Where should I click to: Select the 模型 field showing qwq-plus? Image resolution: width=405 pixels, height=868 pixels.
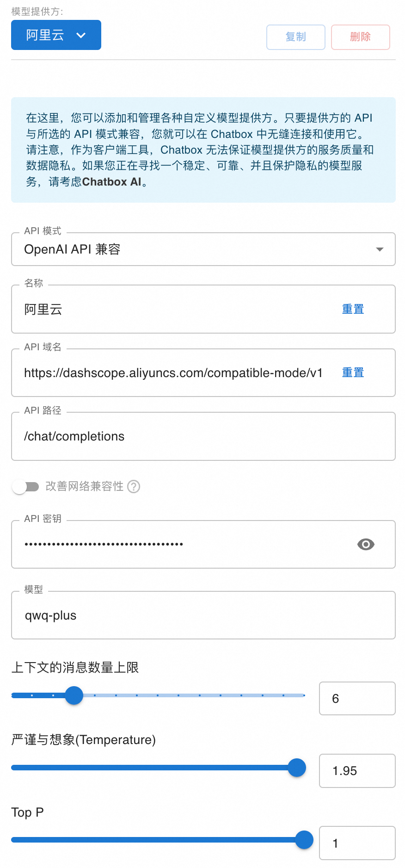click(x=203, y=615)
